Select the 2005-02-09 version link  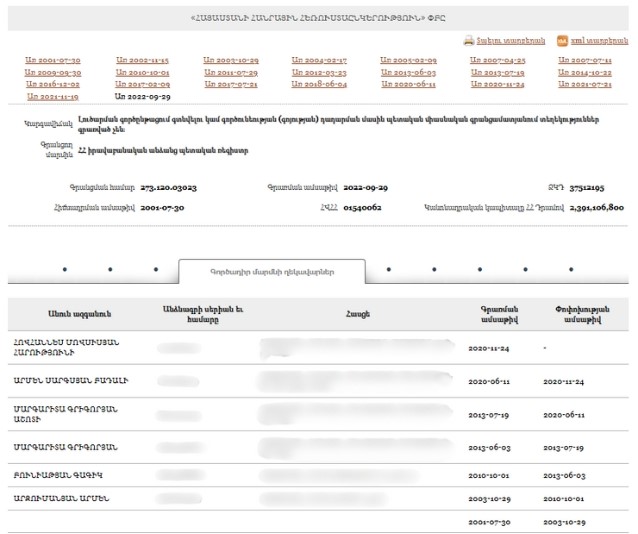click(x=408, y=61)
